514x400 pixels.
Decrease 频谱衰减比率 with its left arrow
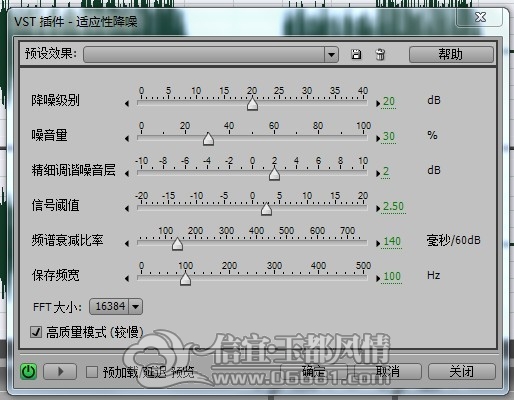(127, 244)
